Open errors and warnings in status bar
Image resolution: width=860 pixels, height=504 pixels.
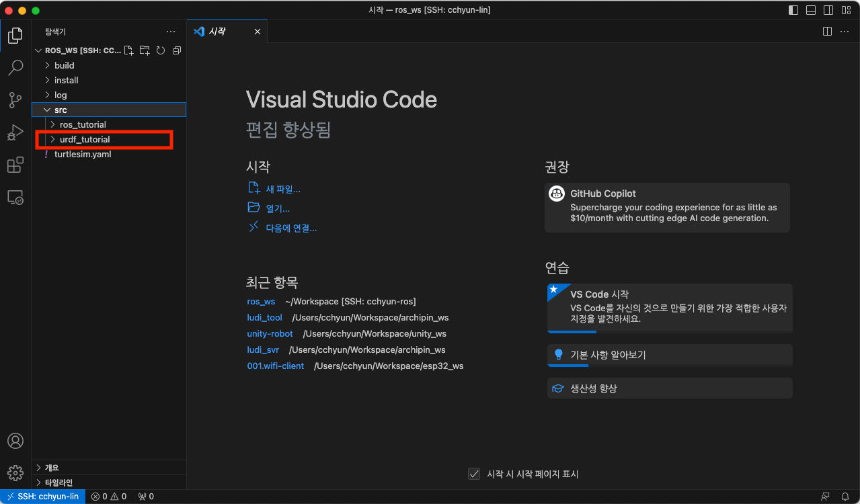coord(109,497)
